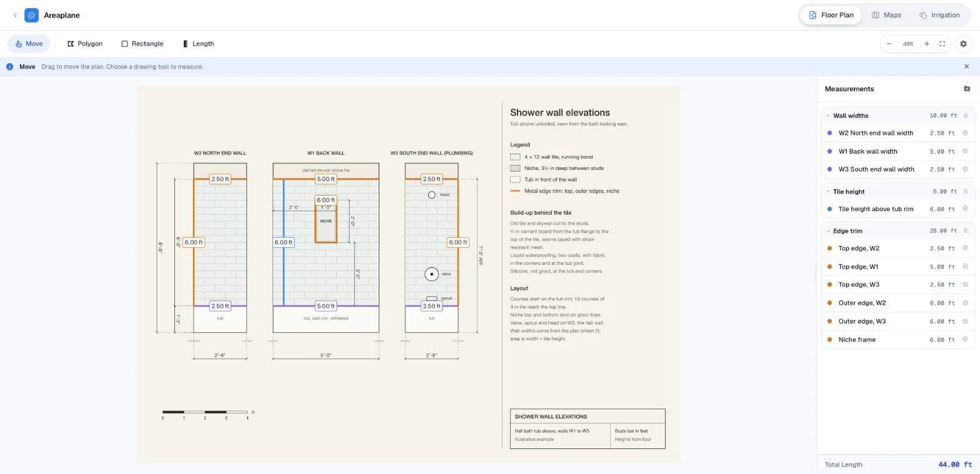Switch to the Floor Plan tab
The height and width of the screenshot is (474, 980).
click(x=831, y=15)
